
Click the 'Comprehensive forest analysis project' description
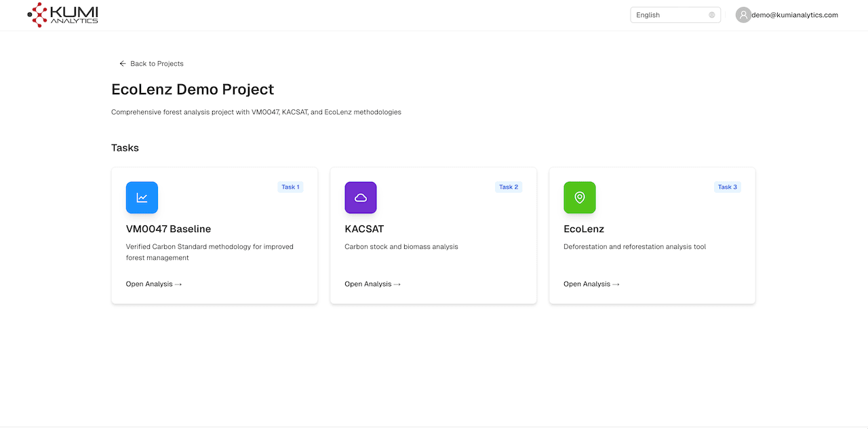pos(256,113)
